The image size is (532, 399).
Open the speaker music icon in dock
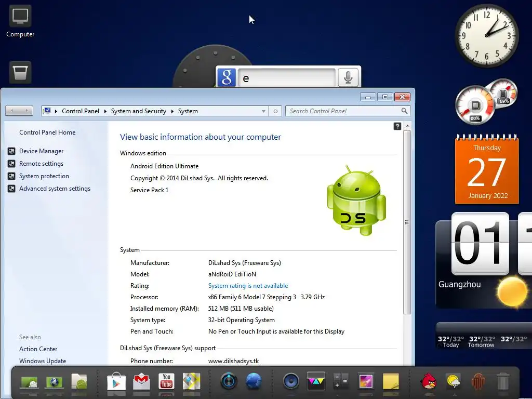coord(291,381)
